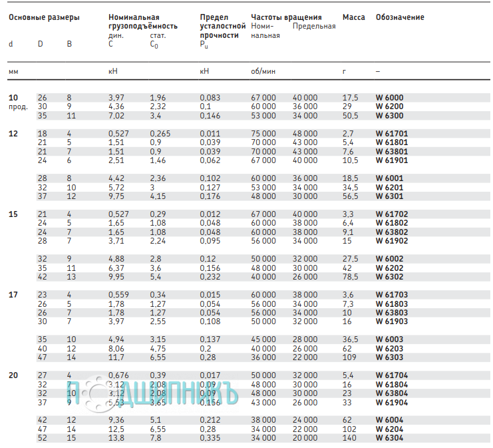Screen dimensions: 493x448
Task: Select bearing designation W 61704
Action: coord(392,375)
